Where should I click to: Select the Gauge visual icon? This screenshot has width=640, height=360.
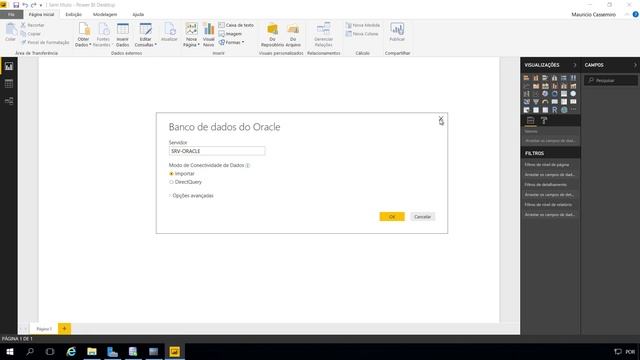coord(545,102)
